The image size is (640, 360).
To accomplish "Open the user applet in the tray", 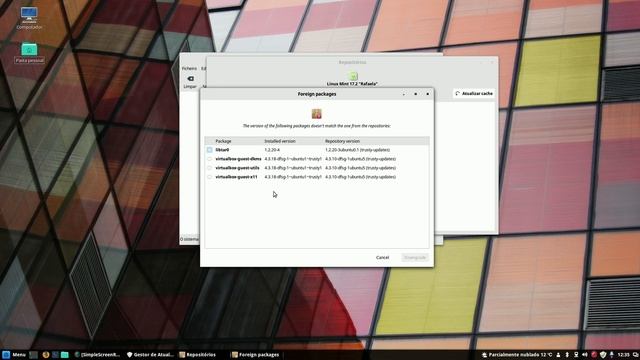I will click(x=558, y=355).
